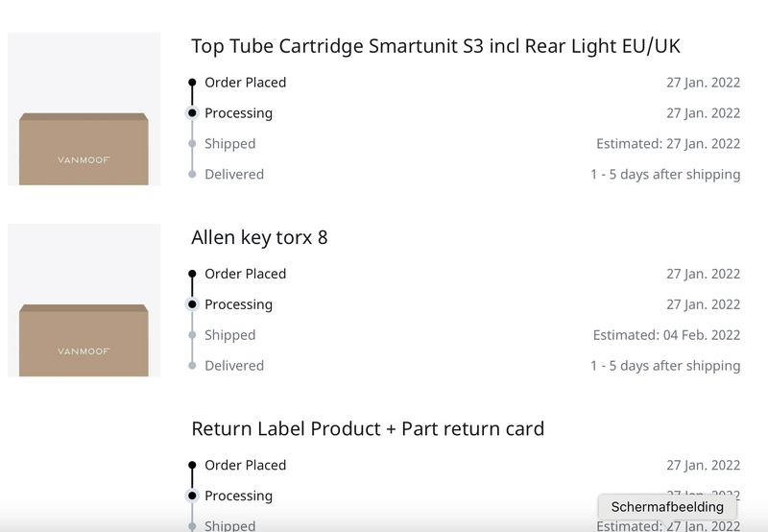Click Processing marker for Allen key

(192, 304)
